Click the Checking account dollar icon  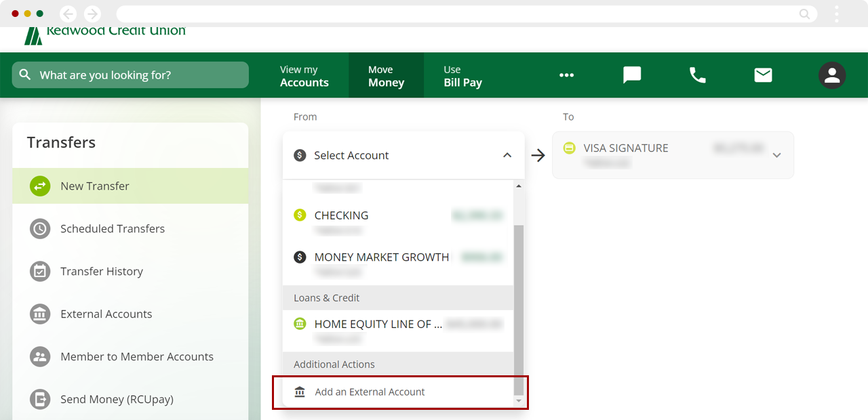click(300, 215)
